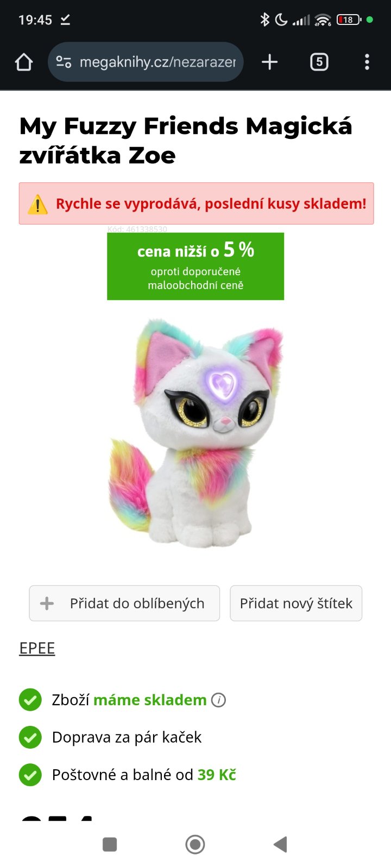Tap the green 5 % discount badge

(195, 266)
